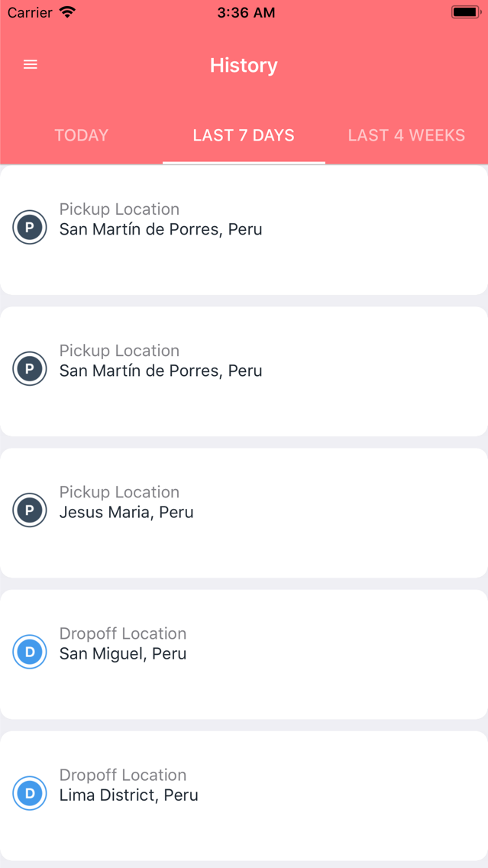Tap the Wi-Fi icon in the status bar
The width and height of the screenshot is (488, 868).
68,11
